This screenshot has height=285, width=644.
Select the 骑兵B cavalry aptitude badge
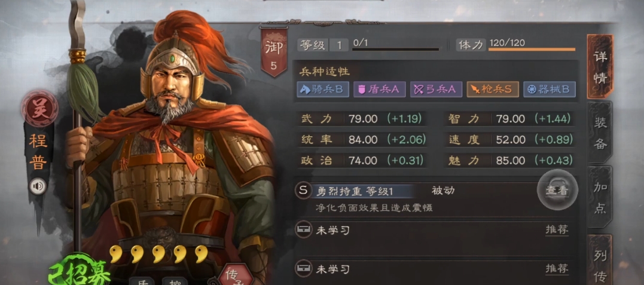[x=323, y=89]
